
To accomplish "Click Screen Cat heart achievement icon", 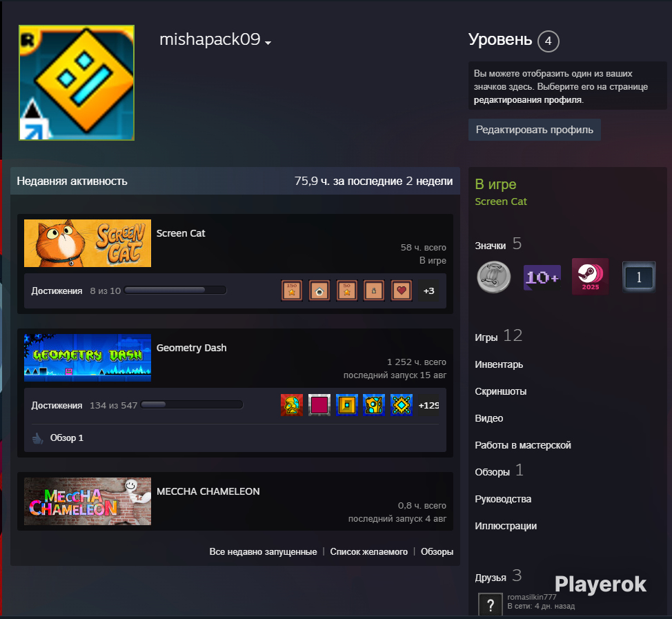I will (402, 291).
